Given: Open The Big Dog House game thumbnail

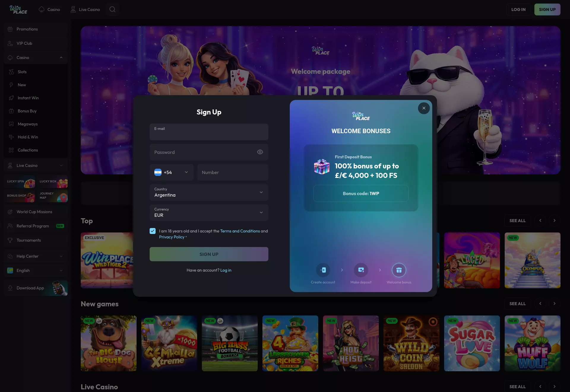Looking at the screenshot, I should click(x=109, y=343).
